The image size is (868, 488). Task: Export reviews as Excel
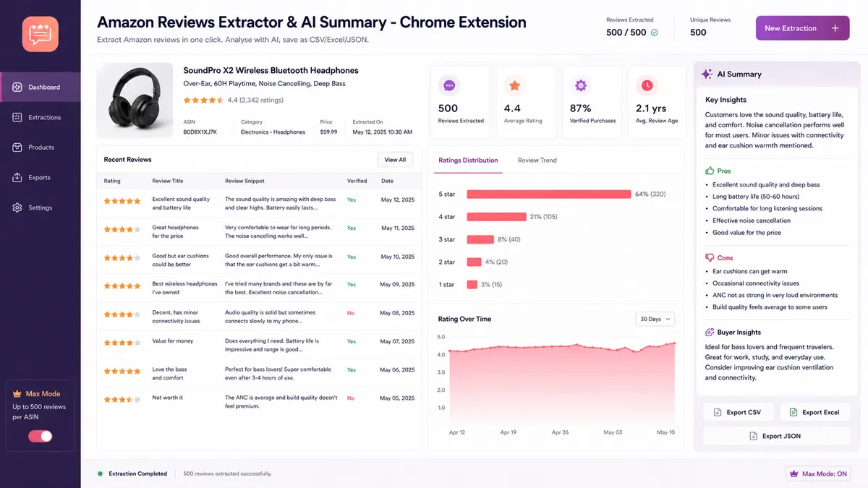814,412
